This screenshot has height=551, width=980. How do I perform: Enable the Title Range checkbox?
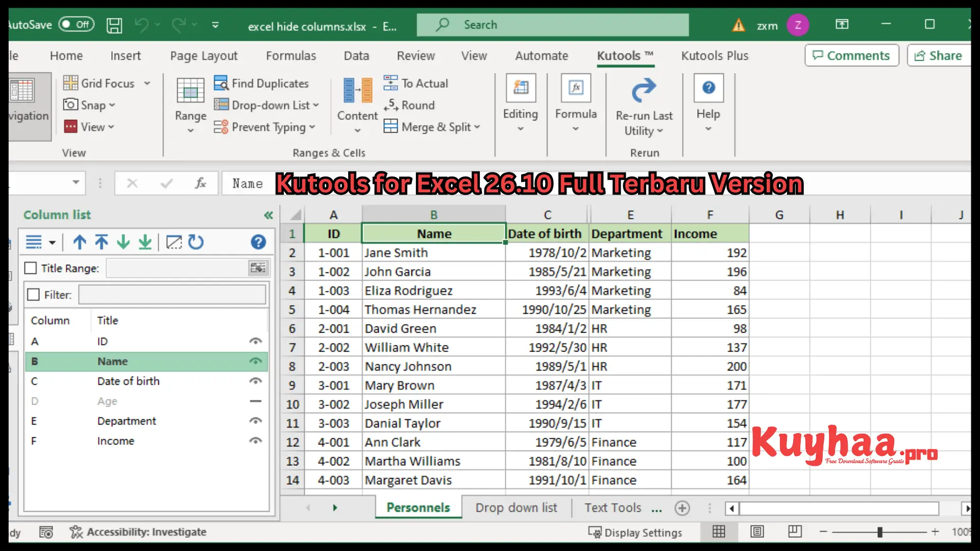click(x=31, y=268)
